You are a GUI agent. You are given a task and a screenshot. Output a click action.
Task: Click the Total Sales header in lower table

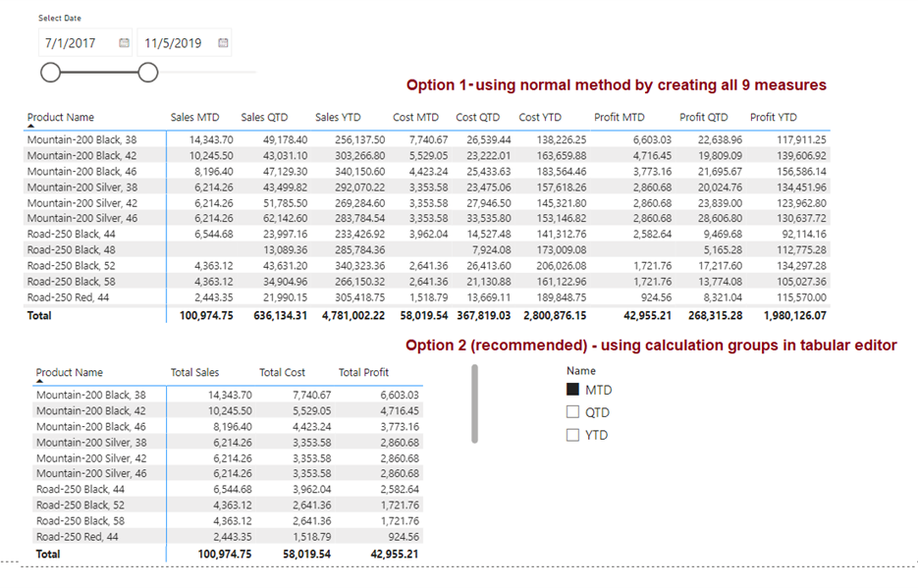tap(194, 373)
